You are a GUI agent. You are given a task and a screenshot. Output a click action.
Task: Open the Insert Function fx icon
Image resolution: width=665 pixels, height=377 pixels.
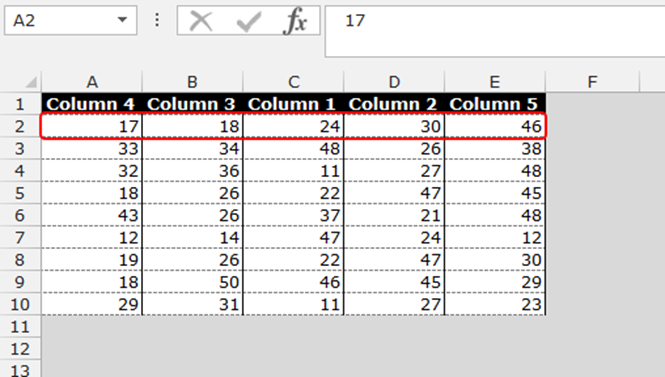[295, 20]
